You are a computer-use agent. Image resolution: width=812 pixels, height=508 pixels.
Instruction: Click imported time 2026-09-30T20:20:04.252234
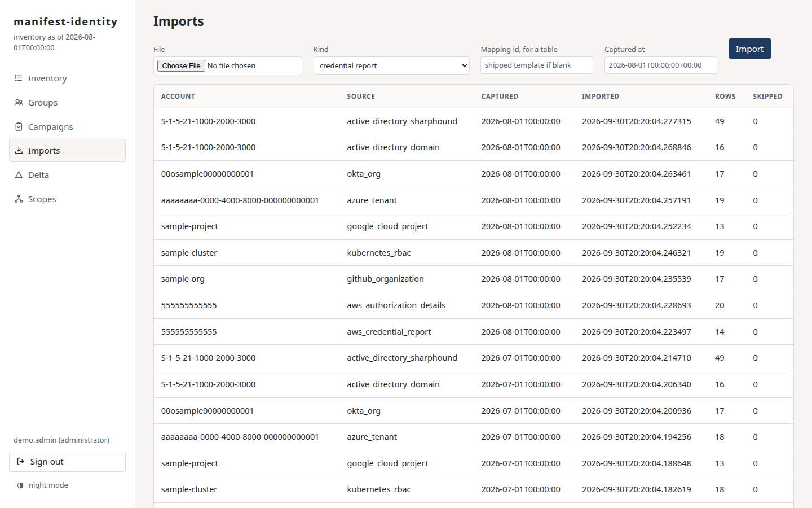click(636, 226)
